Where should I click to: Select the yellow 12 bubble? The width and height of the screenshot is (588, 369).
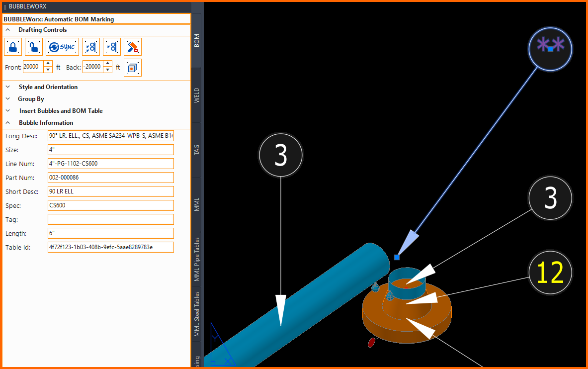pos(550,273)
